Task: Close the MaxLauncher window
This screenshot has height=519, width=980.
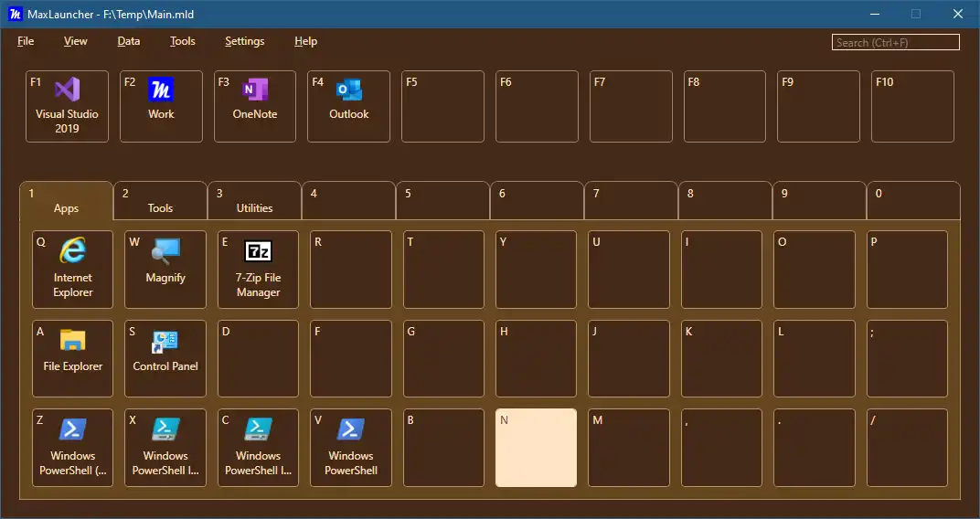Action: click(957, 14)
